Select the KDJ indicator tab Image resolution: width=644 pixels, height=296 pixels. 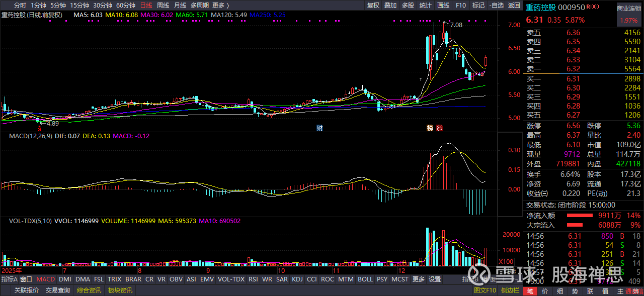pyautogui.click(x=297, y=279)
